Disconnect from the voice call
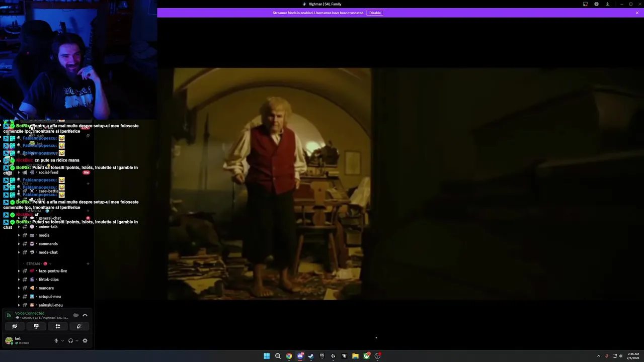 pos(85,315)
